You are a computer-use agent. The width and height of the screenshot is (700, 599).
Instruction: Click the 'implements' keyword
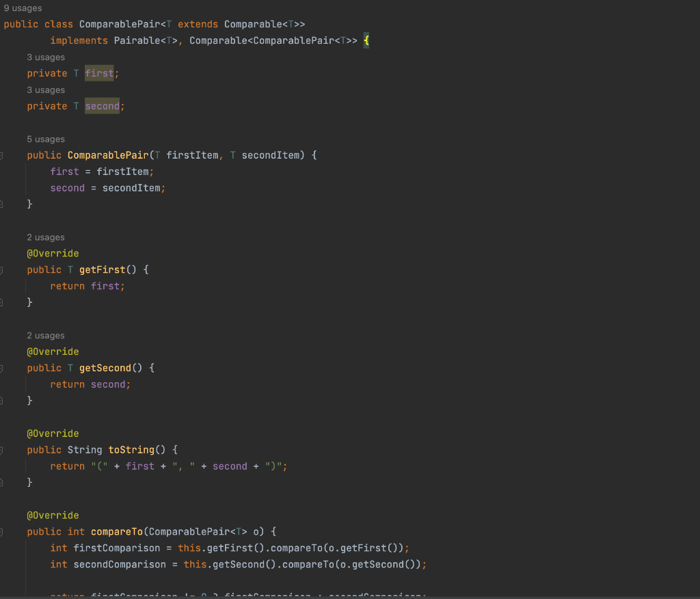point(79,40)
